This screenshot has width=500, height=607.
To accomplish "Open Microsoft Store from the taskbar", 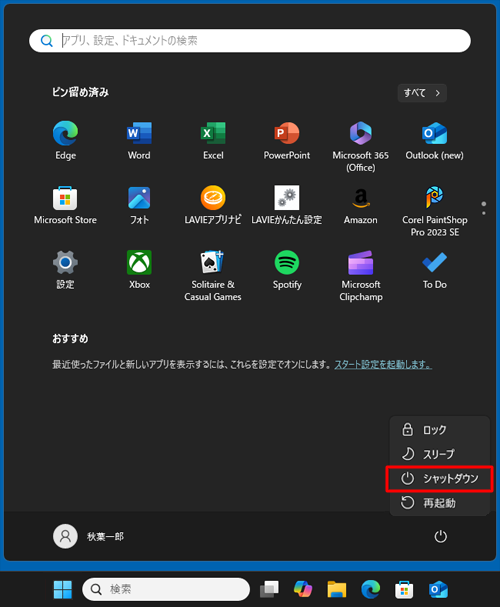I will 404,590.
